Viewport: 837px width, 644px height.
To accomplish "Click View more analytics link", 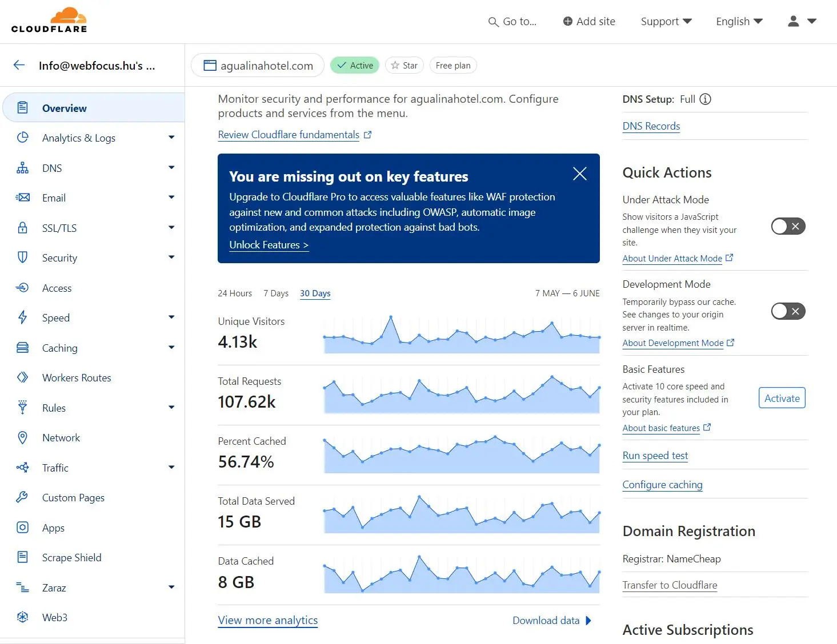I will [x=268, y=621].
